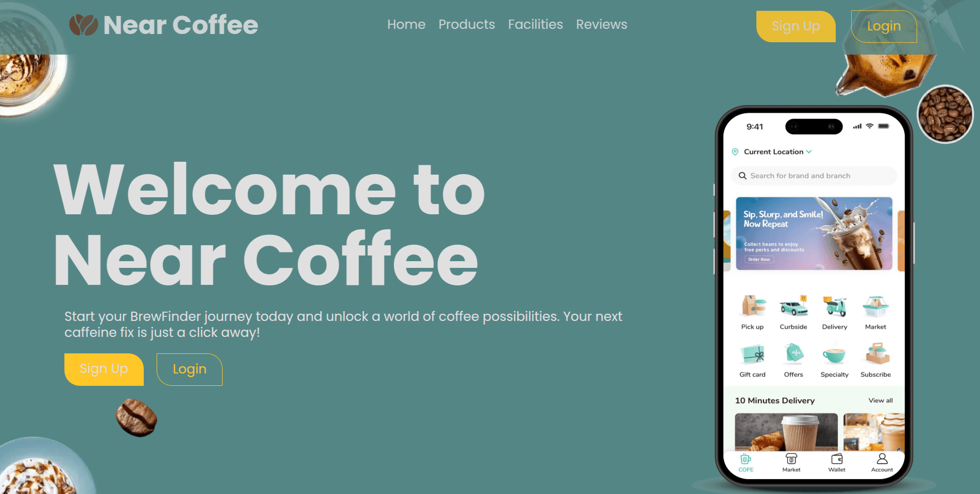
Task: Open the Market basket icon
Action: tap(875, 306)
